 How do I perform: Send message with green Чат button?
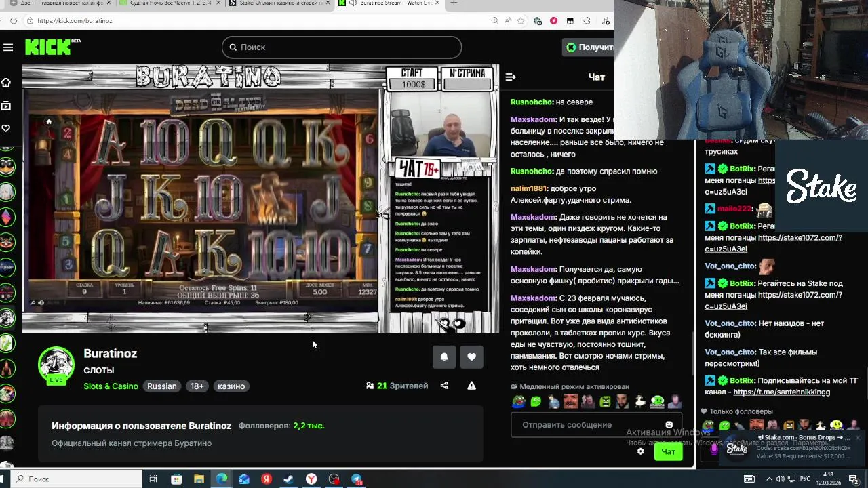click(668, 451)
